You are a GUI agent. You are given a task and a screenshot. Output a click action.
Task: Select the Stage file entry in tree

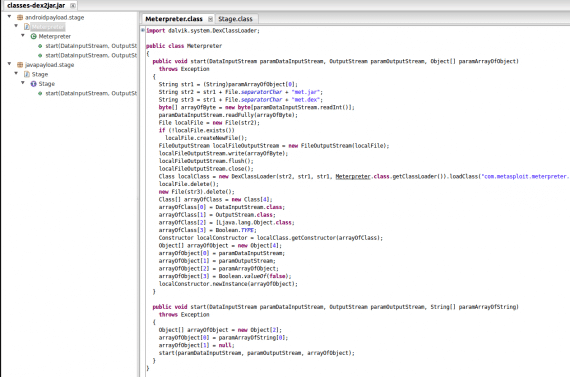coord(40,74)
